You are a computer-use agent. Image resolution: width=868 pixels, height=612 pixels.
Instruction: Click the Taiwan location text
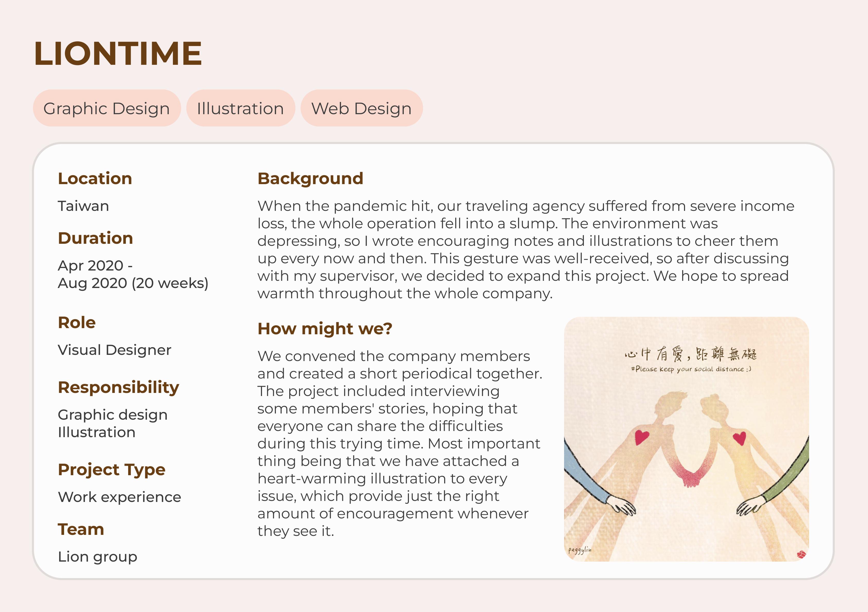tap(83, 206)
